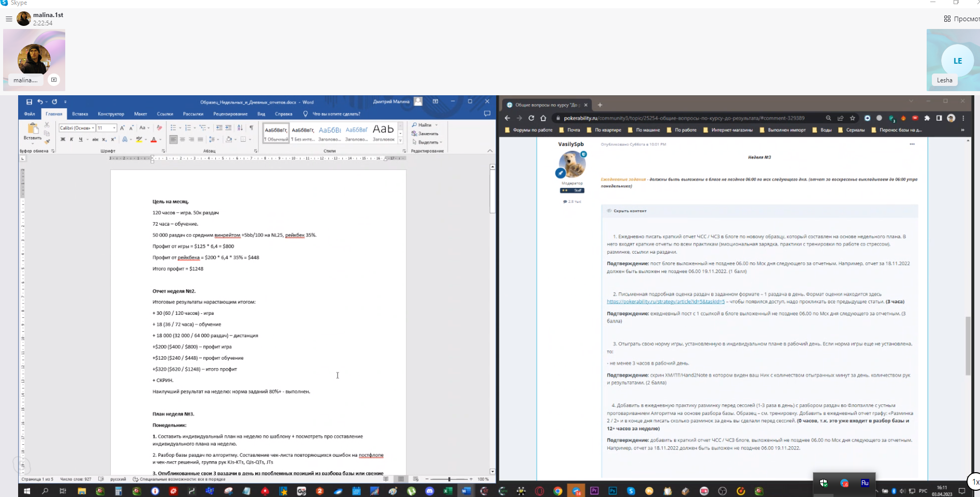Click the red font color swatch button
Viewport: 980px width, 497px height.
[x=153, y=139]
